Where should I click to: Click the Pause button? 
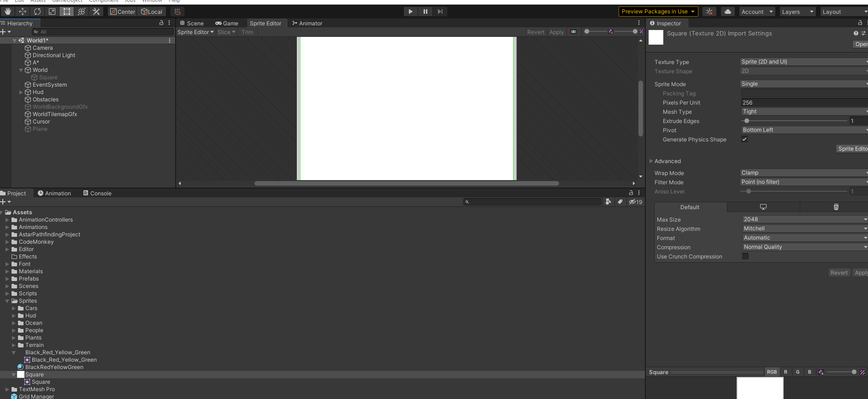(425, 12)
